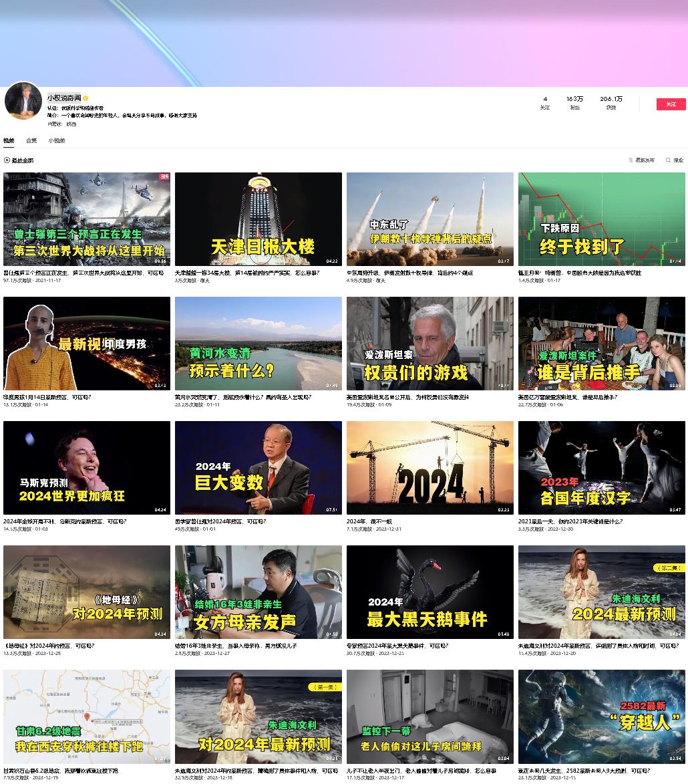Open the 黄河水变清 video thumbnail
The width and height of the screenshot is (688, 784).
point(258,344)
